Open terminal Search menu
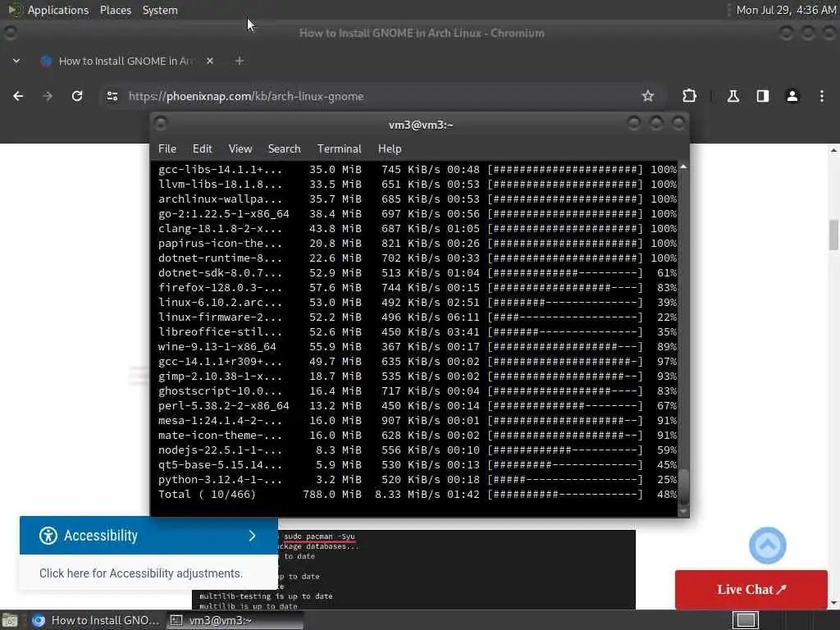The image size is (840, 630). click(284, 149)
